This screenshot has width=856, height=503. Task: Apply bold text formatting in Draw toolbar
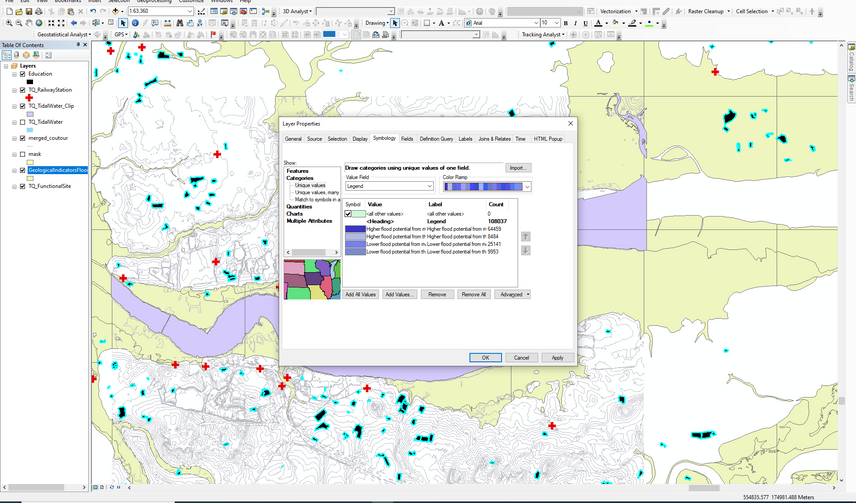(566, 23)
